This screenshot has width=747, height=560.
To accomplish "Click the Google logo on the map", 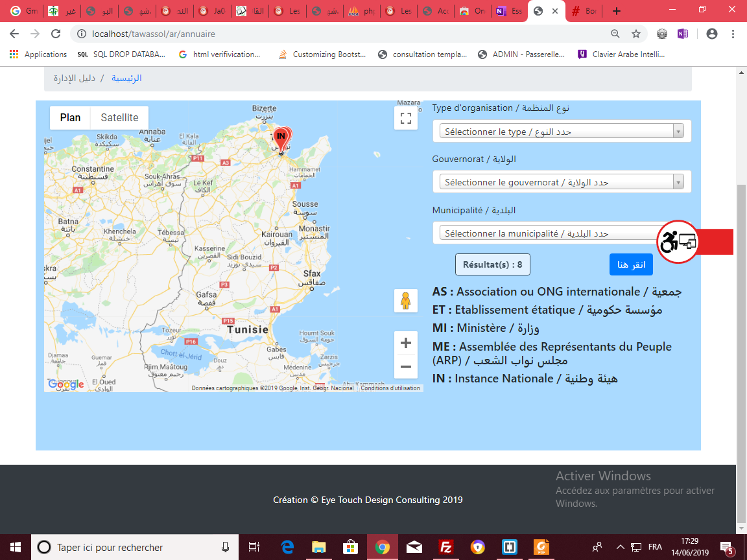I will tap(65, 384).
